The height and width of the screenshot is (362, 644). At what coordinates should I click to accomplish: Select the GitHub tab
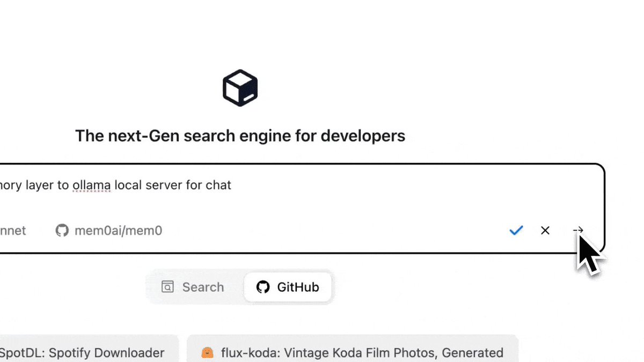tap(288, 287)
